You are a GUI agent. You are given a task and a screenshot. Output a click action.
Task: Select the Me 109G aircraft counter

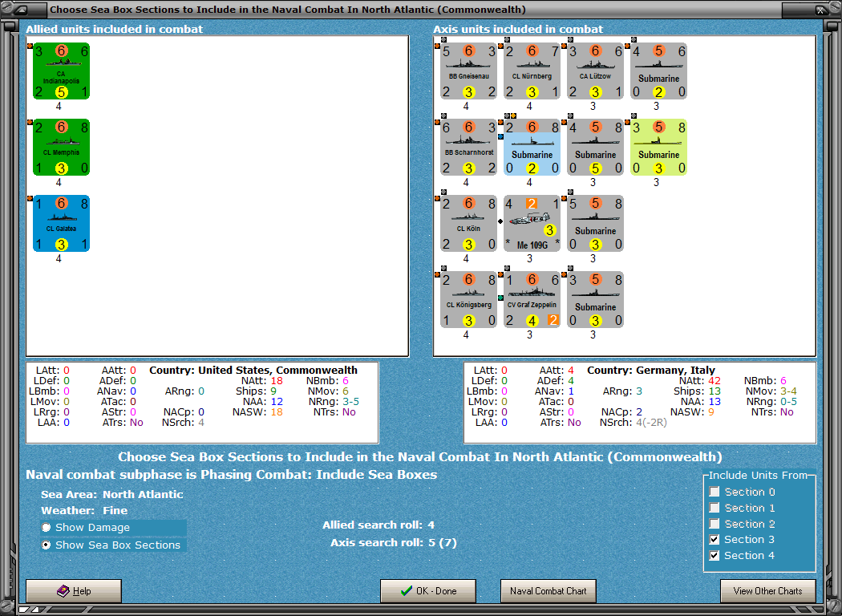tap(532, 224)
